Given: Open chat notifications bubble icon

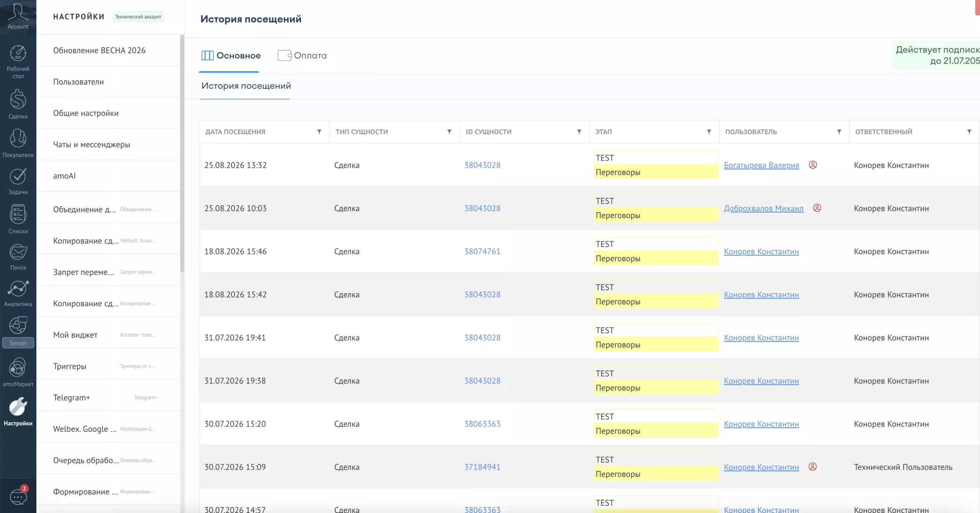Looking at the screenshot, I should (18, 497).
